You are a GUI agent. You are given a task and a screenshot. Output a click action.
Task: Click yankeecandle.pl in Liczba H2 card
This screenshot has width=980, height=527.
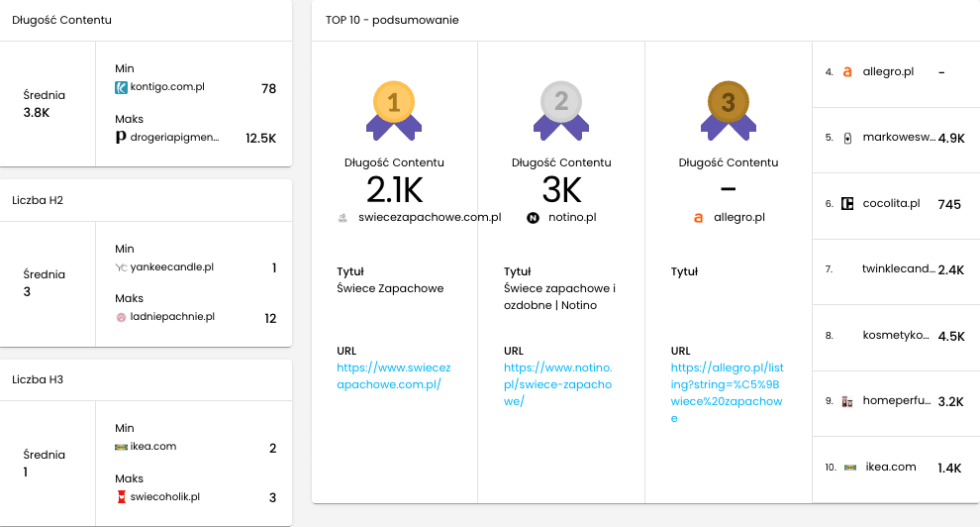click(x=171, y=266)
